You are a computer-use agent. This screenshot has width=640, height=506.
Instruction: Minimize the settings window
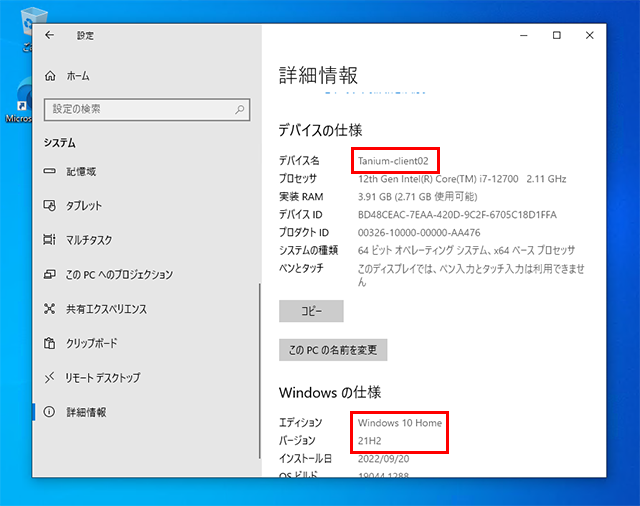click(x=524, y=36)
